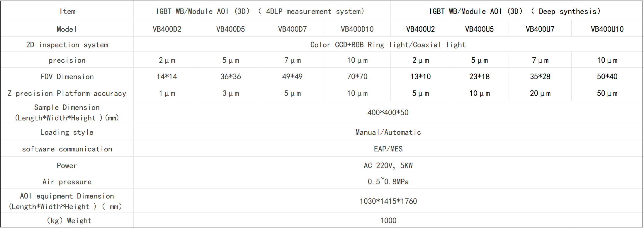Click 'Z precision Platform accuracy' label
644x228 pixels.
[x=67, y=93]
